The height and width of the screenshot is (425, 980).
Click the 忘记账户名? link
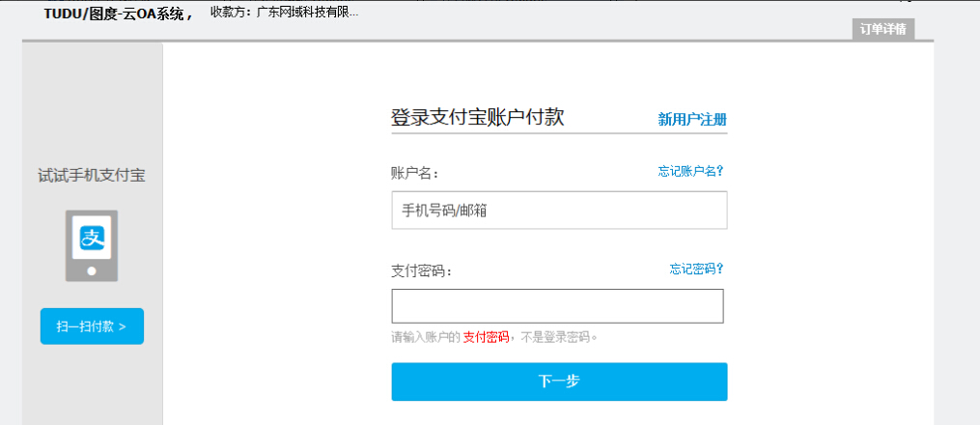tap(690, 171)
